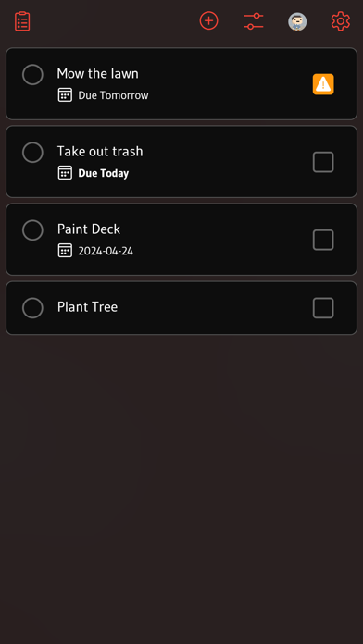Open the Take out trash task title

click(100, 151)
